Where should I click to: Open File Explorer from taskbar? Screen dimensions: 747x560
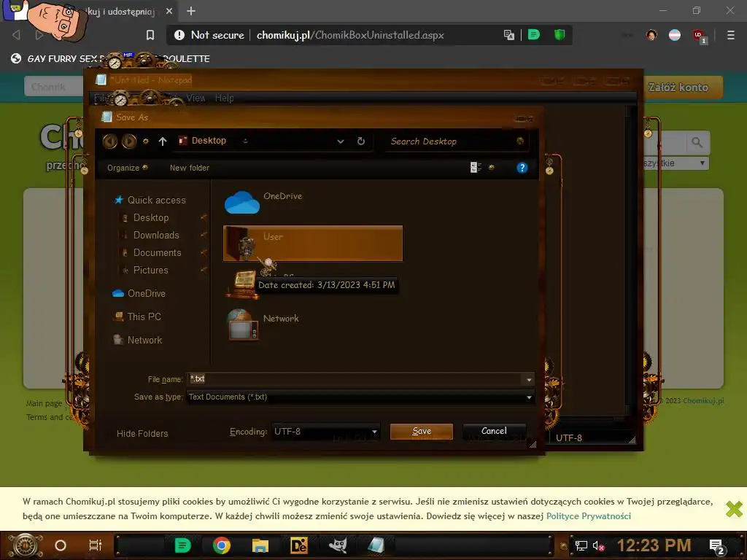tap(260, 545)
